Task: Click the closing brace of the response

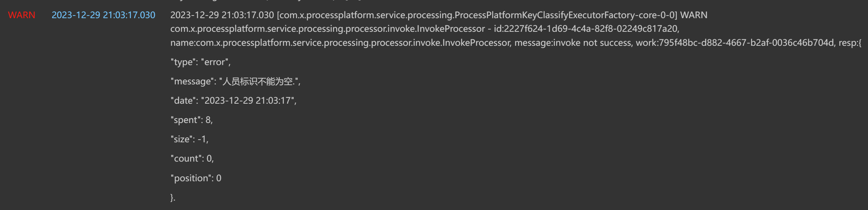Action: click(x=172, y=198)
